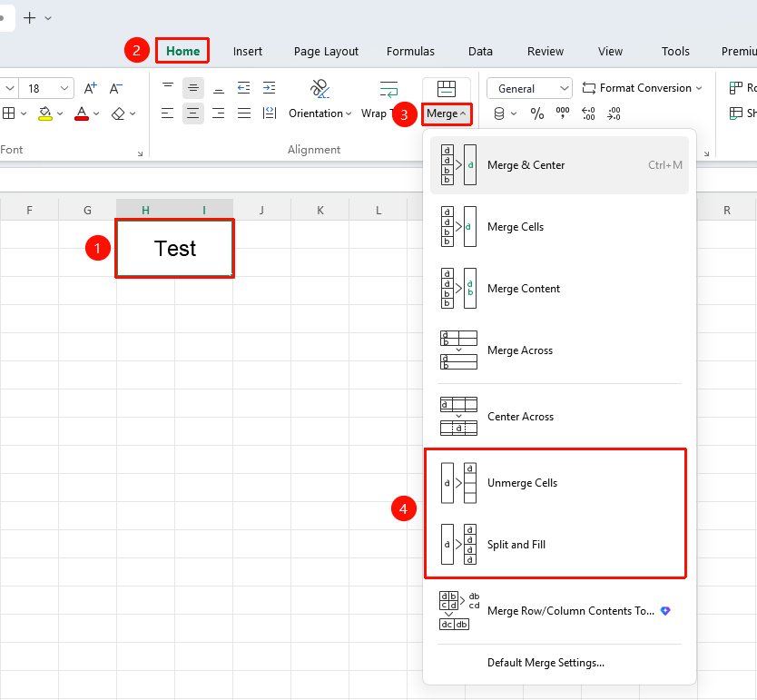Viewport: 757px width, 700px height.
Task: Click the Increase Font Size icon
Action: tap(90, 88)
